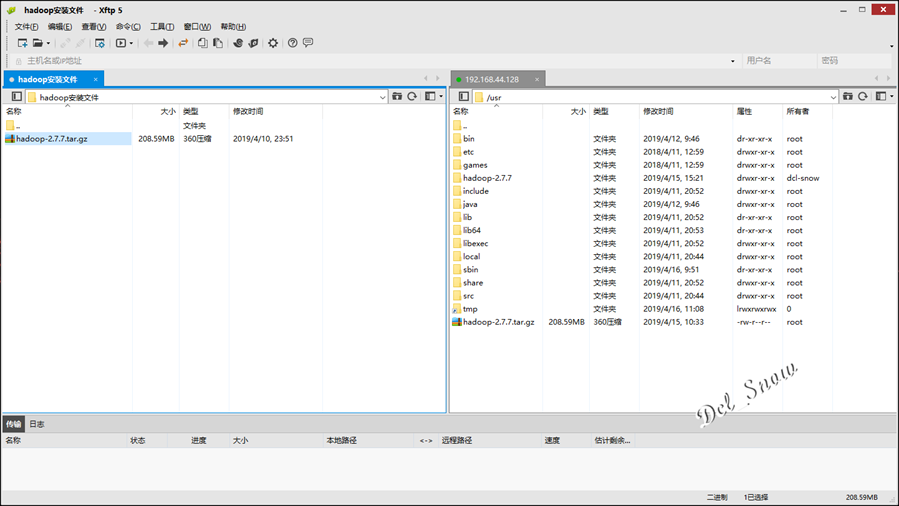Click the black right transfer arrow
This screenshot has width=899, height=506.
(x=163, y=43)
